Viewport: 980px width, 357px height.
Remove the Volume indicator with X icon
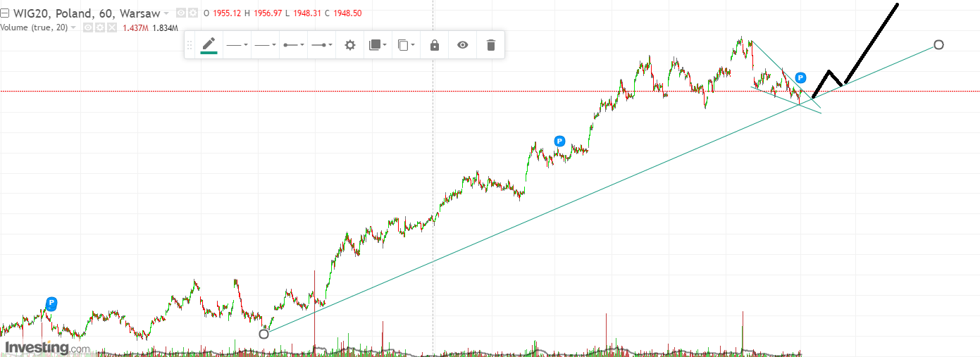click(x=112, y=27)
